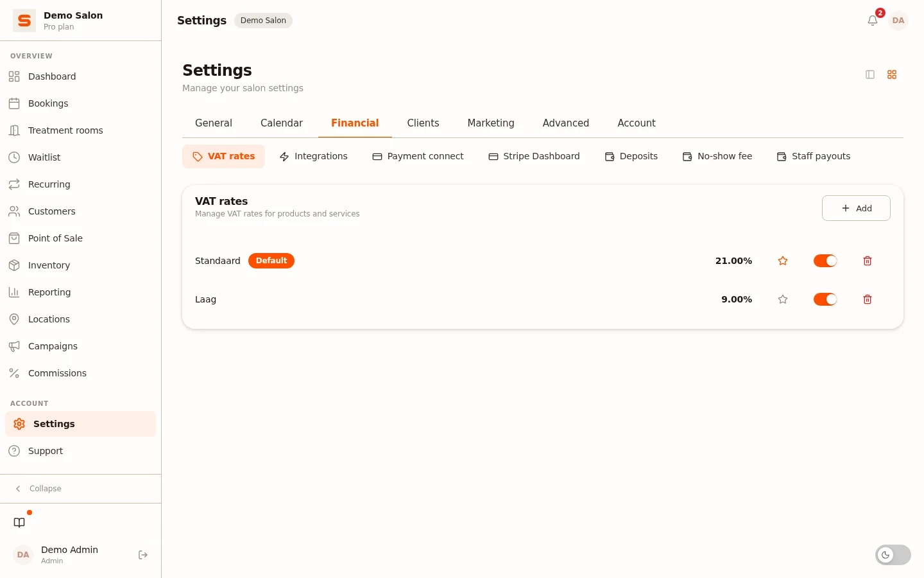The width and height of the screenshot is (924, 578).
Task: Disable the Standaard VAT rate toggle
Action: 825,261
